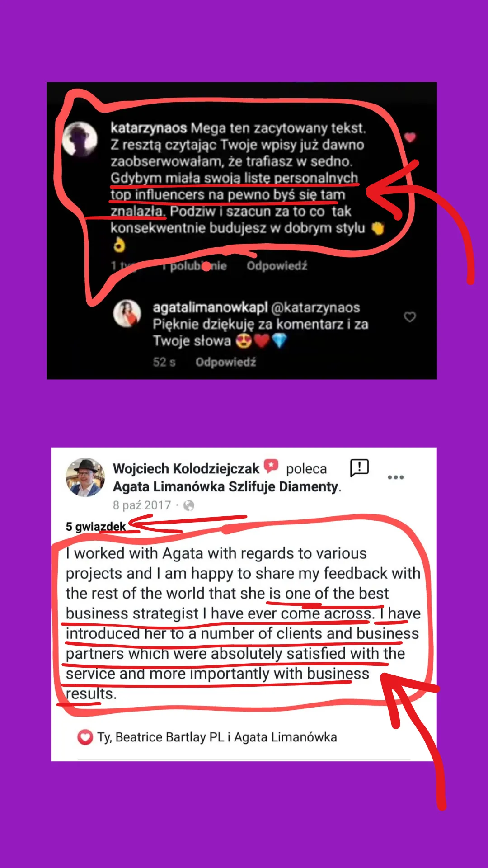Click the @katarzynaos mention
The height and width of the screenshot is (868, 488).
tap(315, 307)
